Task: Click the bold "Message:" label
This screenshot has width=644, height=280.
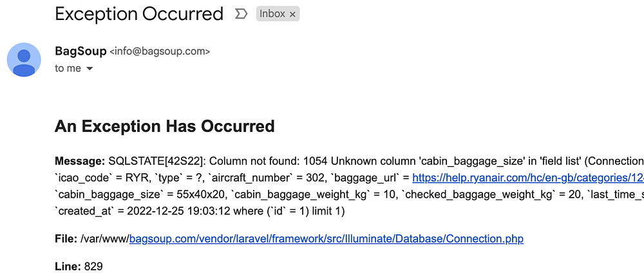Action: pos(80,160)
